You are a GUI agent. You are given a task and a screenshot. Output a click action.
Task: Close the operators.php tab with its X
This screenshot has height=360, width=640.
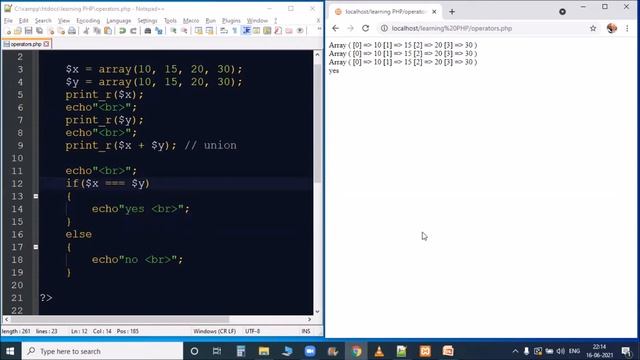coord(47,44)
